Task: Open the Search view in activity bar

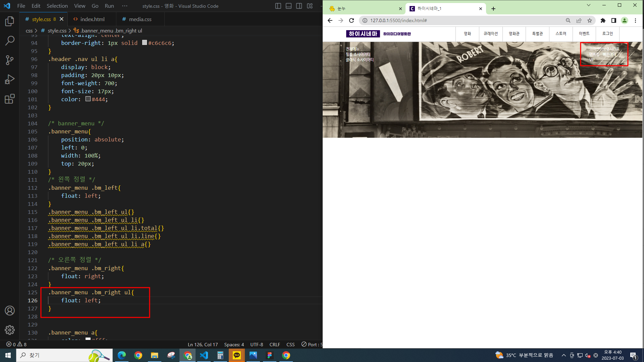Action: 10,41
